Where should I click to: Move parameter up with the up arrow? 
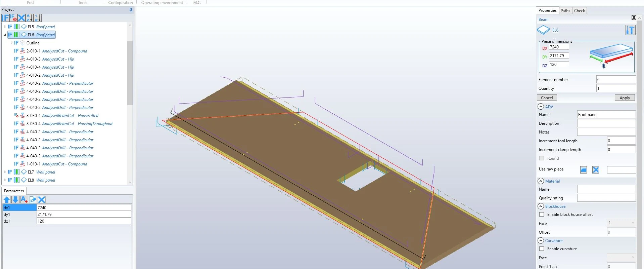7,200
